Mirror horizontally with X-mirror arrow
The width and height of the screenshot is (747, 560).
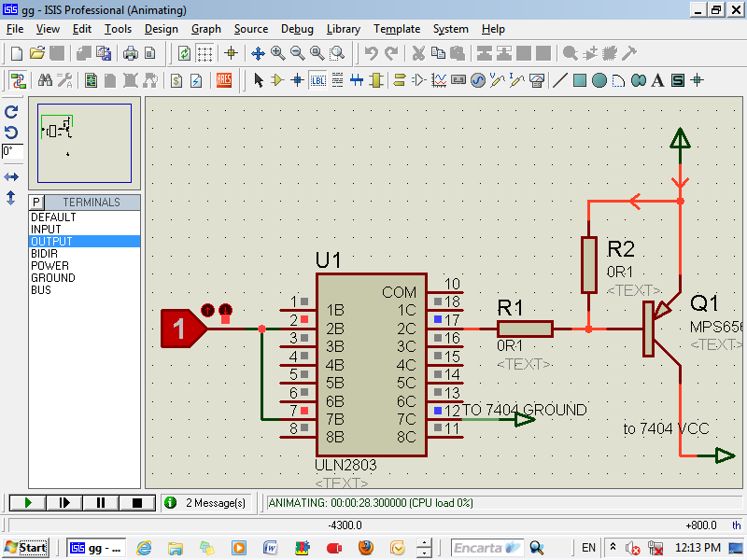[11, 177]
